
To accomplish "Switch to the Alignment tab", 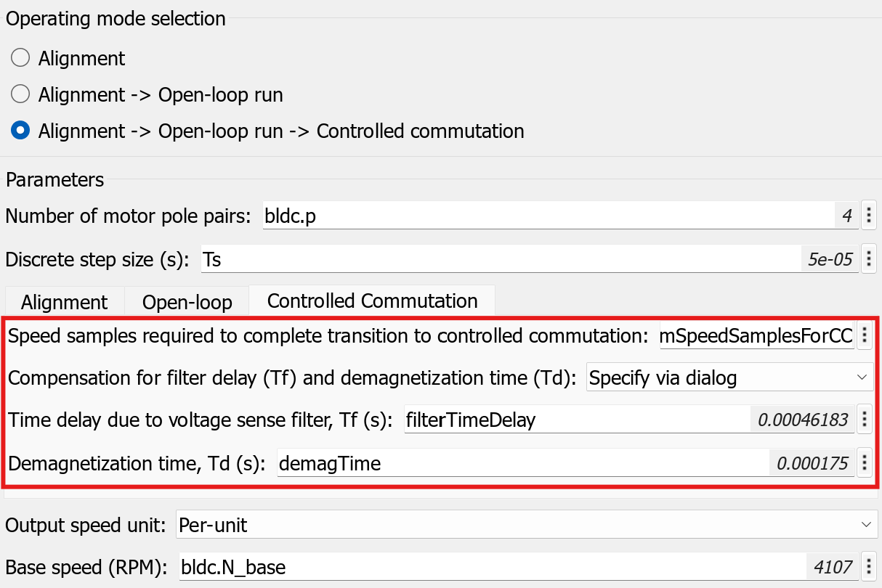I will (64, 302).
